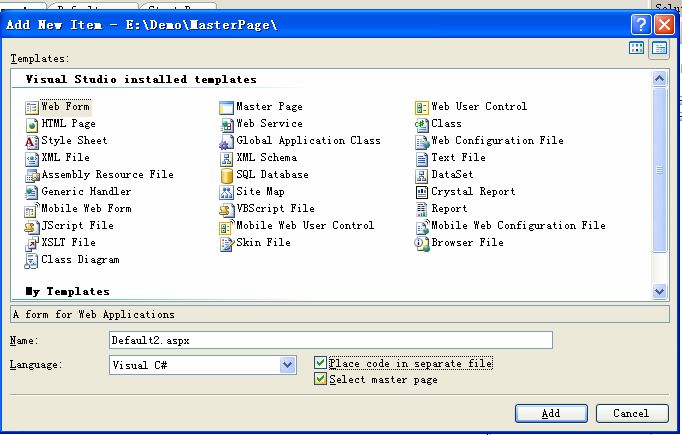The height and width of the screenshot is (435, 682).
Task: Cancel the Add New Item dialog
Action: click(632, 413)
